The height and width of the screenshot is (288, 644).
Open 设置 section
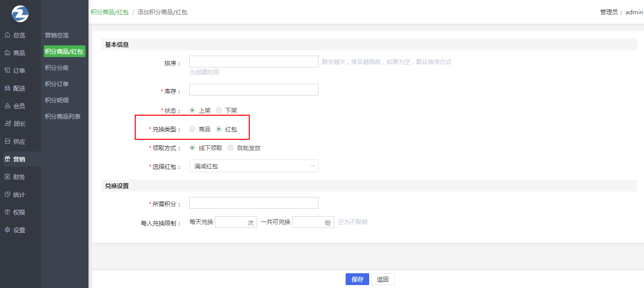point(20,230)
